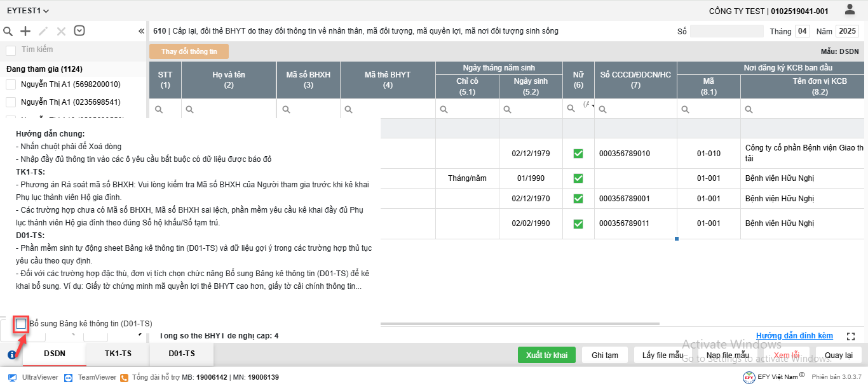
Task: Click the blue info icon beside DSDN tab
Action: [x=11, y=355]
